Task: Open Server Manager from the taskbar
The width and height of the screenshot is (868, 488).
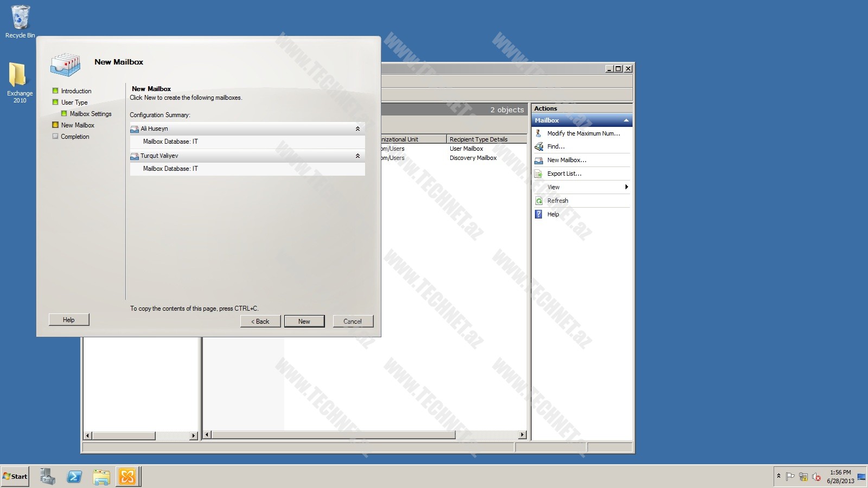Action: [x=48, y=477]
